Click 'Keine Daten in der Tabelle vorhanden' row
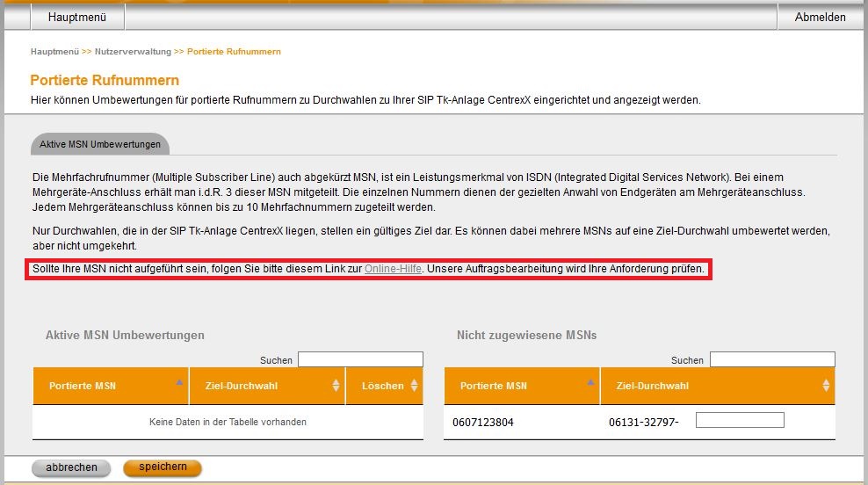The width and height of the screenshot is (868, 485). click(228, 422)
